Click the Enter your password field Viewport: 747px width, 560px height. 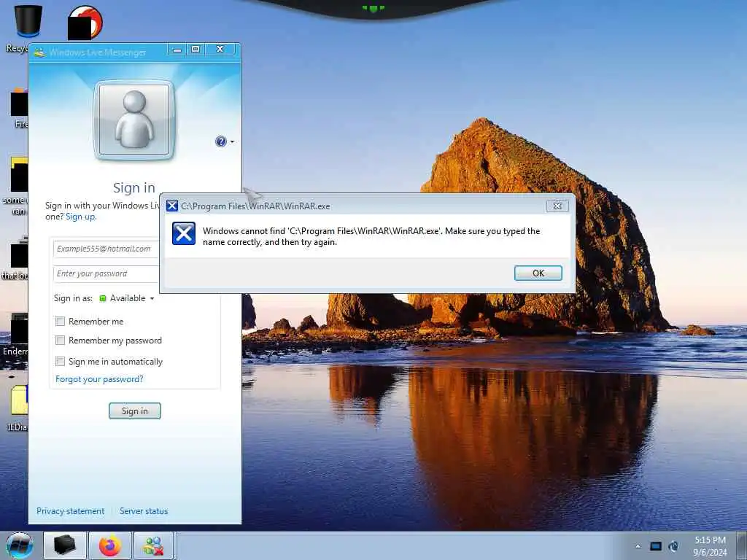point(107,273)
